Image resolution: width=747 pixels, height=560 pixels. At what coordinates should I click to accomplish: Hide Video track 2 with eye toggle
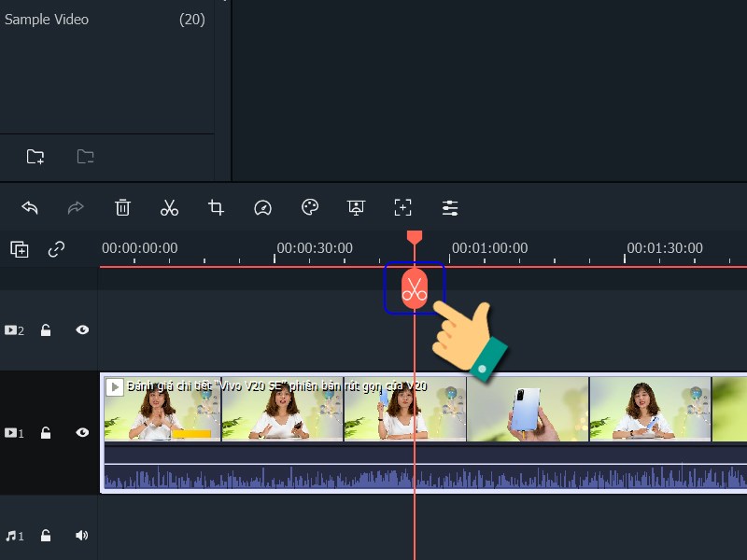[82, 329]
